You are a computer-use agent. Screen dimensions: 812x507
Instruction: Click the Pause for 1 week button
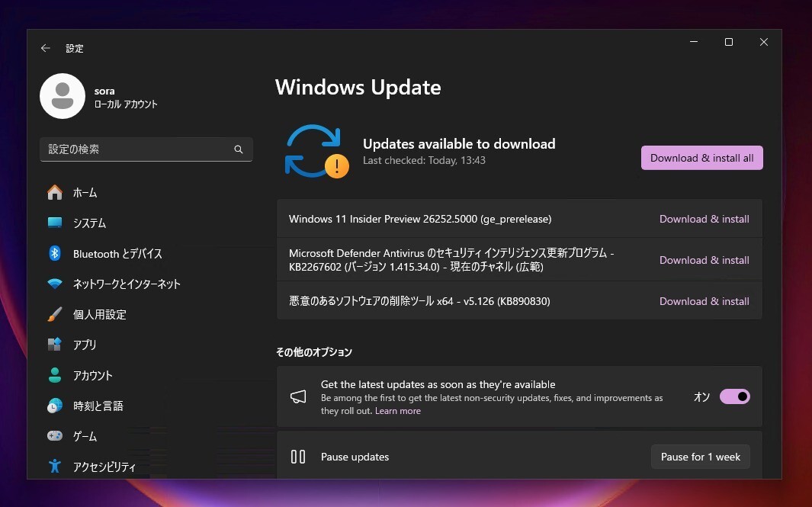click(x=700, y=456)
